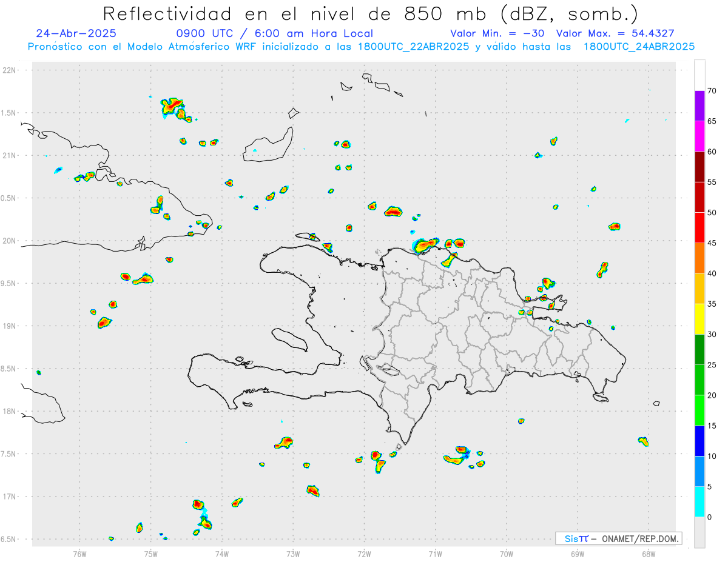Image resolution: width=728 pixels, height=562 pixels.
Task: Click the colorbar tick label '25'
Action: (x=712, y=365)
